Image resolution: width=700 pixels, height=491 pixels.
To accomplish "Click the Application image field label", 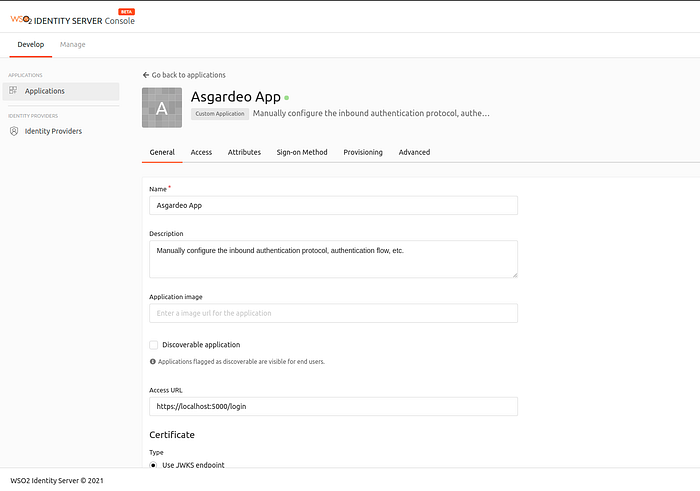I will [176, 297].
